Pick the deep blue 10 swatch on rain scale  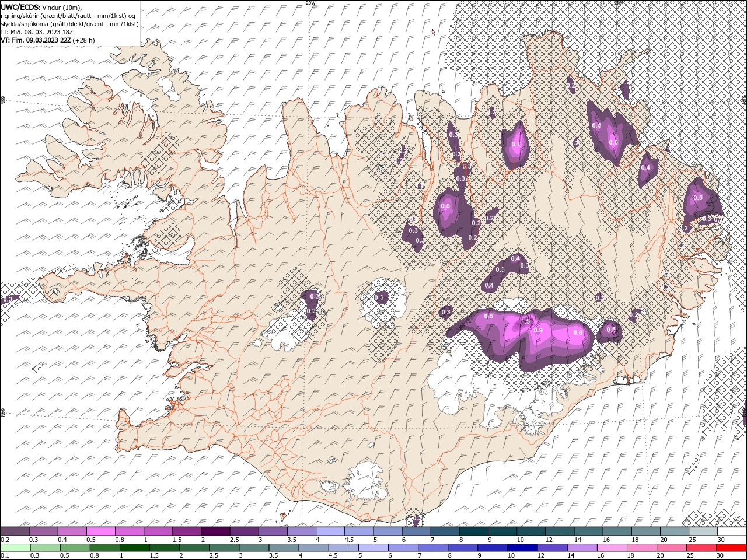coord(522,548)
